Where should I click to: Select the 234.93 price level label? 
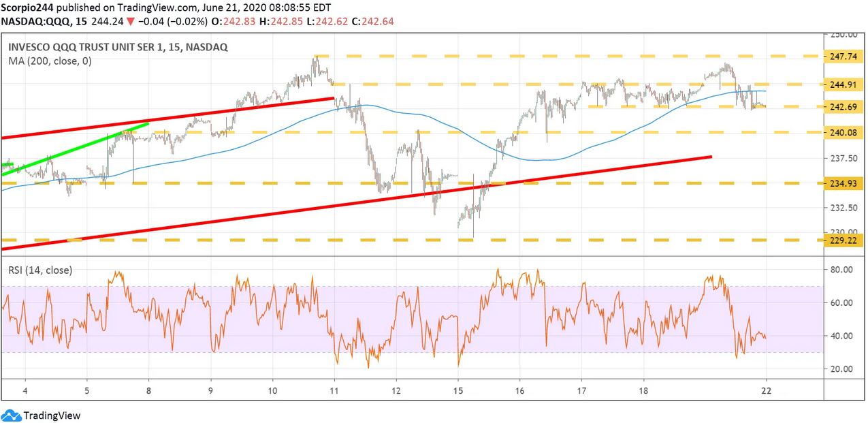843,183
